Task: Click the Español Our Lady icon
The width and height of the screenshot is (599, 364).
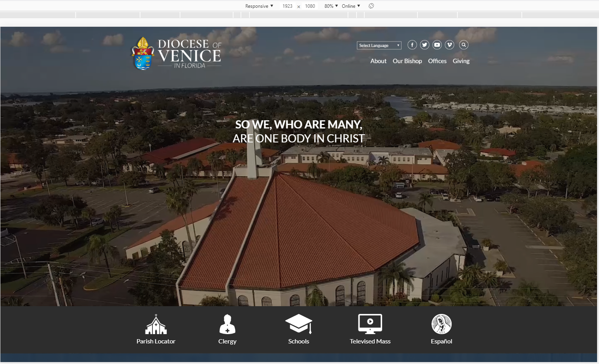Action: 441,324
